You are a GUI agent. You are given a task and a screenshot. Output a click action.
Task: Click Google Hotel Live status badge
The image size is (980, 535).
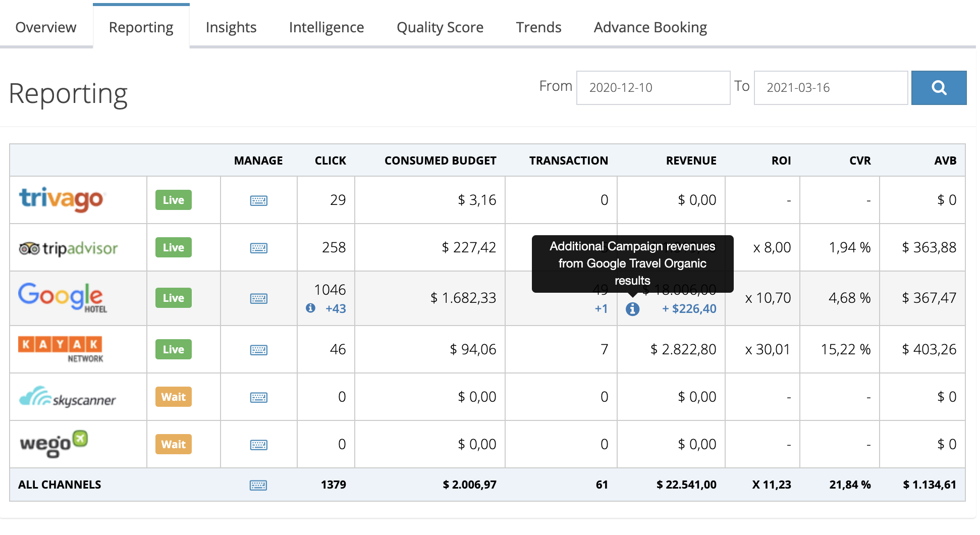[x=174, y=298]
